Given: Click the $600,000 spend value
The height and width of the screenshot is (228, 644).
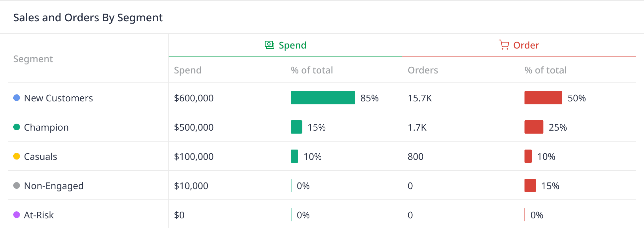Looking at the screenshot, I should click(194, 98).
